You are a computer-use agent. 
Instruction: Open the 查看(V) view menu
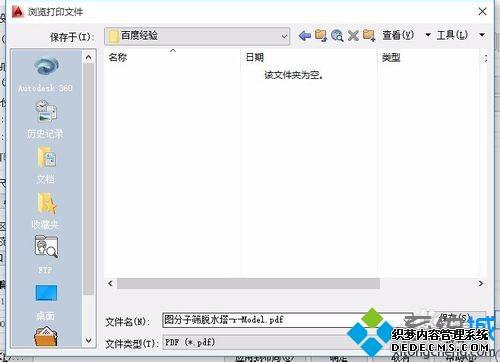pos(398,35)
